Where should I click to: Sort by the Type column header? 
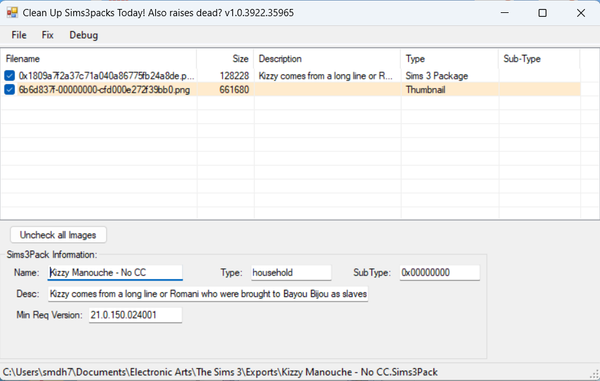pos(450,59)
